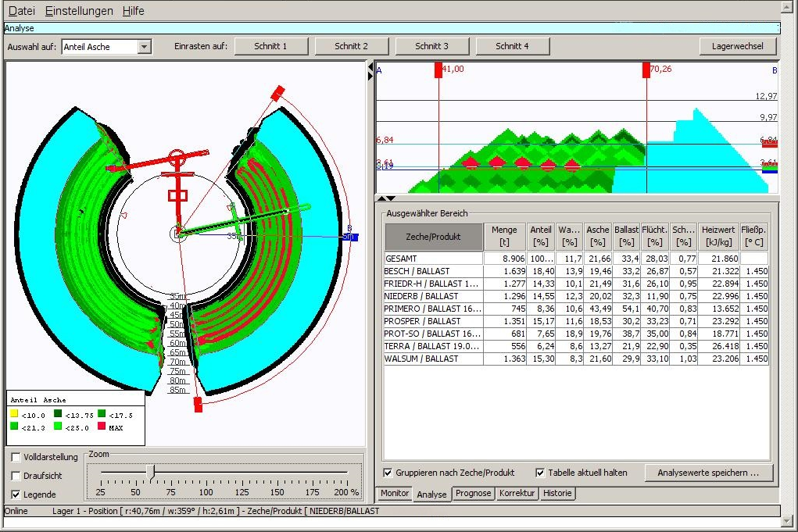Select the 'FRIEDR-H / BALLAST 1...' row
The image size is (798, 532).
tap(576, 284)
